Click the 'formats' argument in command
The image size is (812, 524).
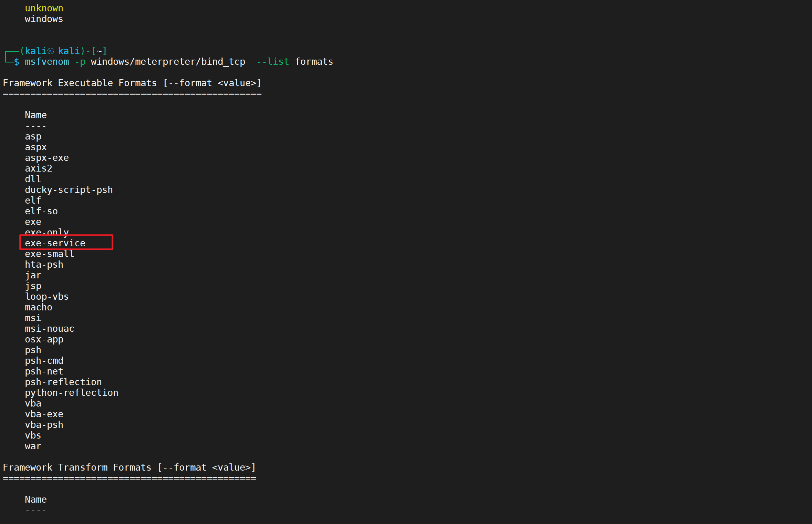[x=314, y=62]
